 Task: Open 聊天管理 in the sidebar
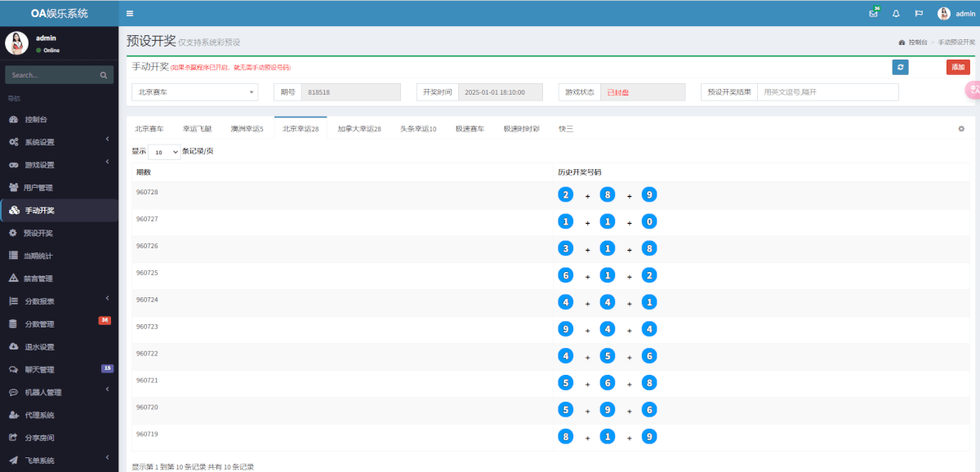pos(39,369)
